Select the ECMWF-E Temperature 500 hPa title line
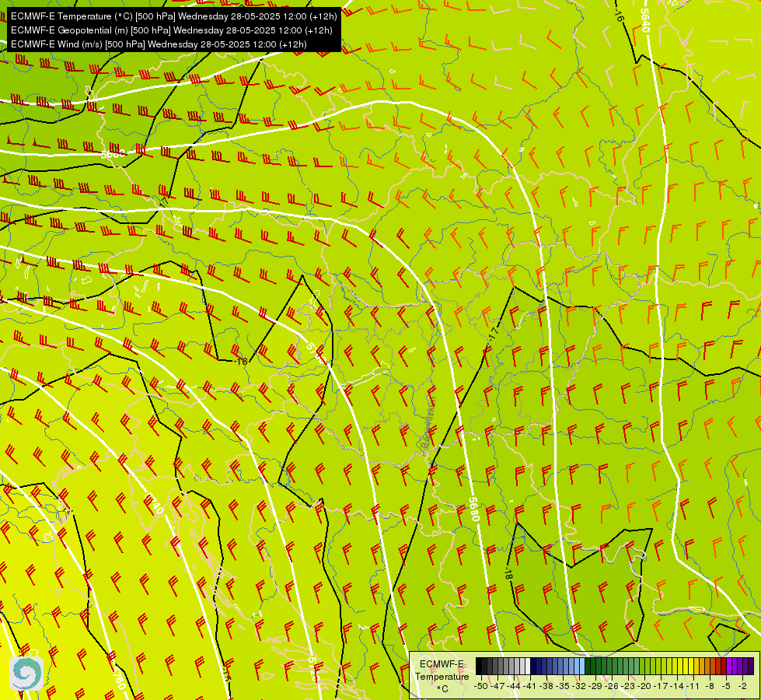The image size is (761, 700). point(174,16)
